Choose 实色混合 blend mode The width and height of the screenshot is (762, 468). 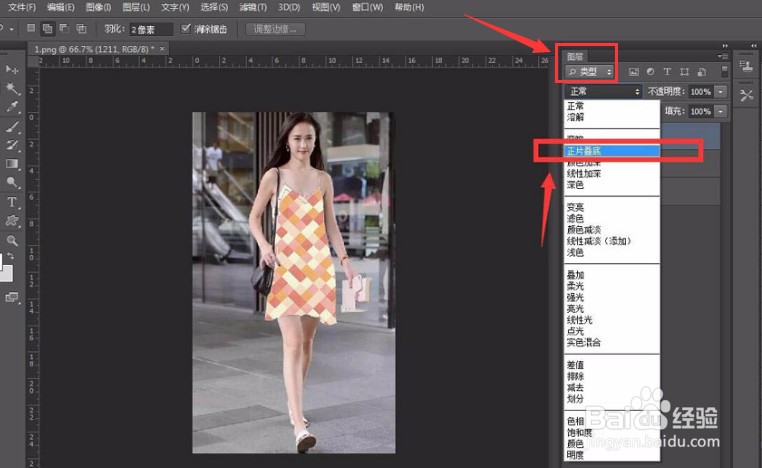pyautogui.click(x=612, y=342)
